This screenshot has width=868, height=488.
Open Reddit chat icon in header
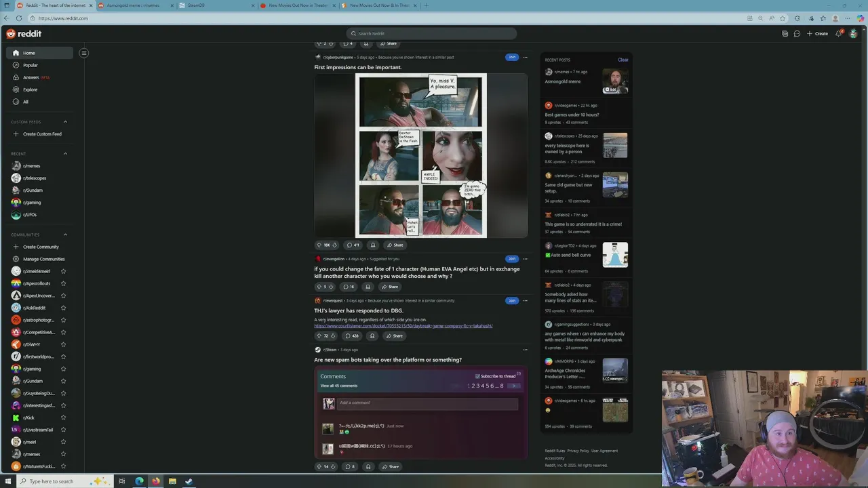(797, 33)
